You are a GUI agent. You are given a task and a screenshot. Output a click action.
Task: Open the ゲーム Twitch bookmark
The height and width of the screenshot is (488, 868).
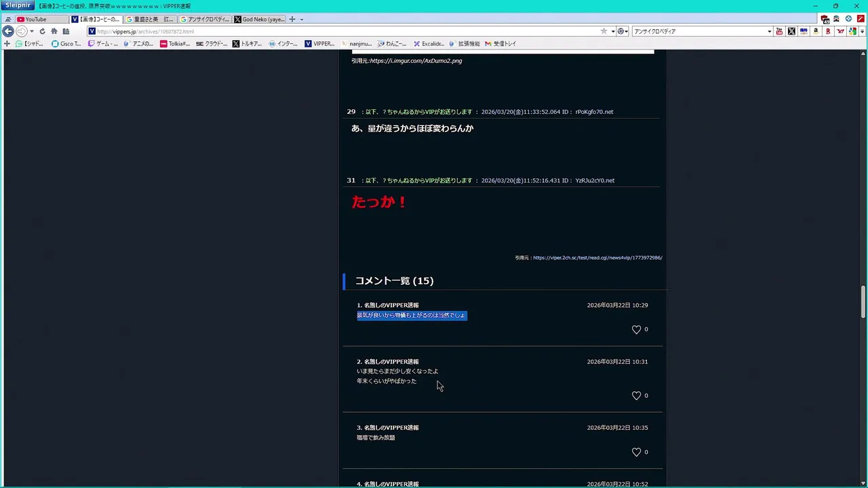pos(103,43)
